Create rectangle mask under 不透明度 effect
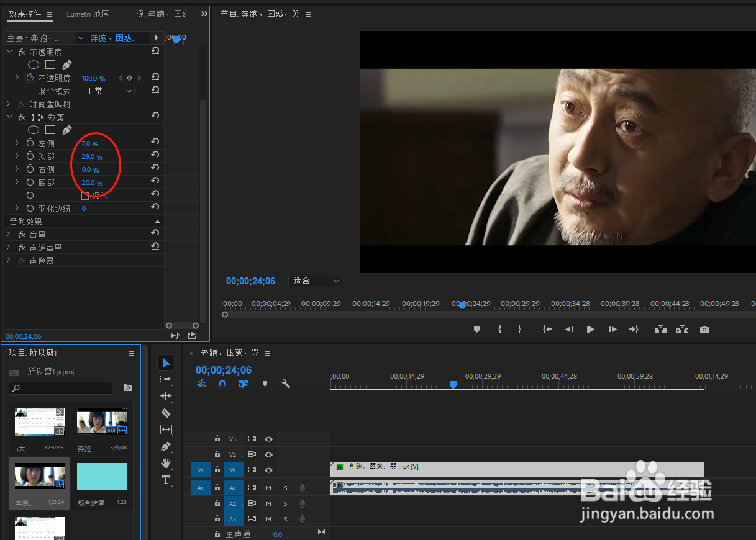 point(50,65)
